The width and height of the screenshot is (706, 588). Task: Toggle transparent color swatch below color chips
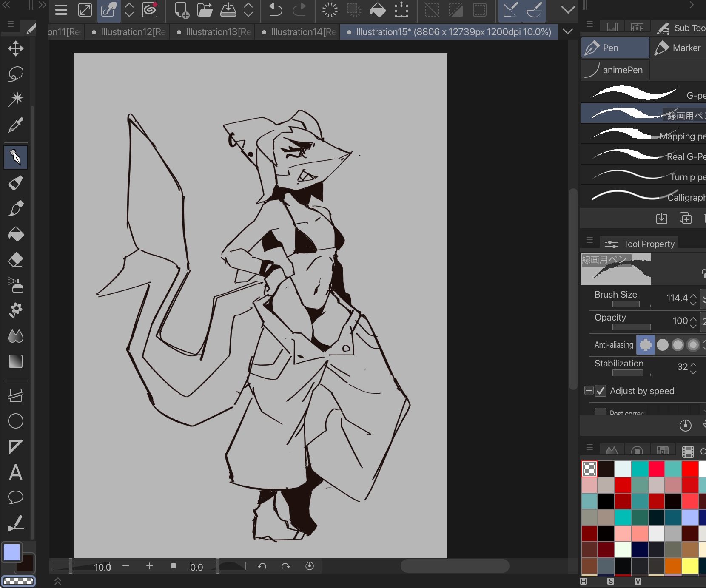click(18, 581)
